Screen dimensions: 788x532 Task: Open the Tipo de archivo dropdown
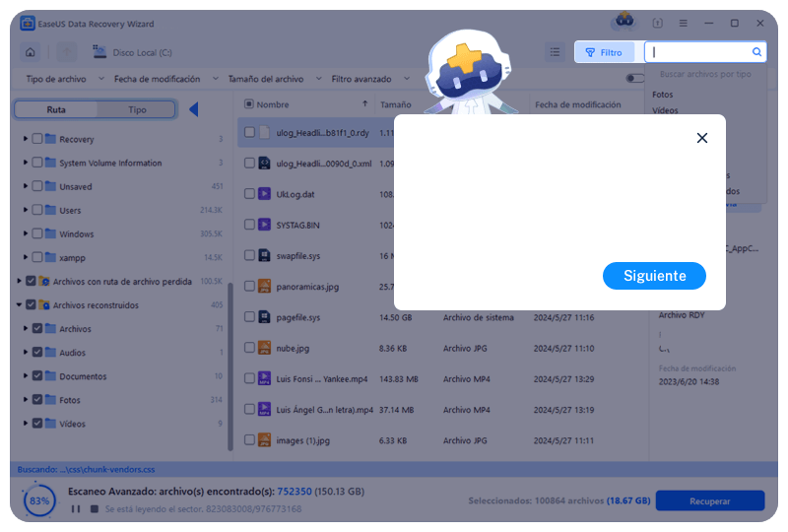(61, 79)
